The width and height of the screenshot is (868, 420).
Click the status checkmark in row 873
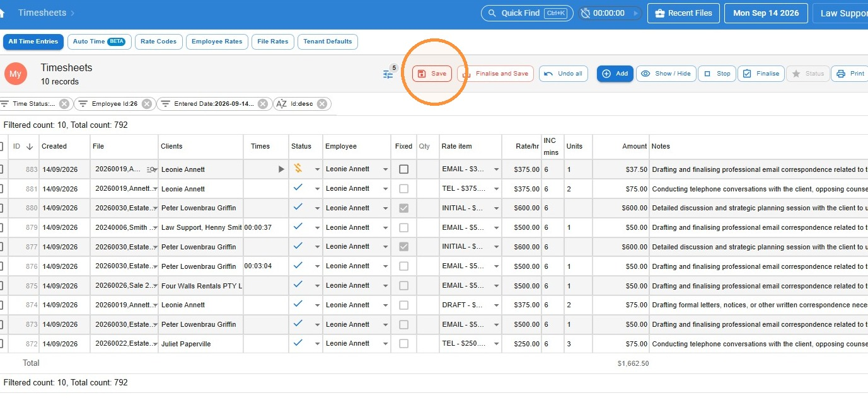point(298,324)
